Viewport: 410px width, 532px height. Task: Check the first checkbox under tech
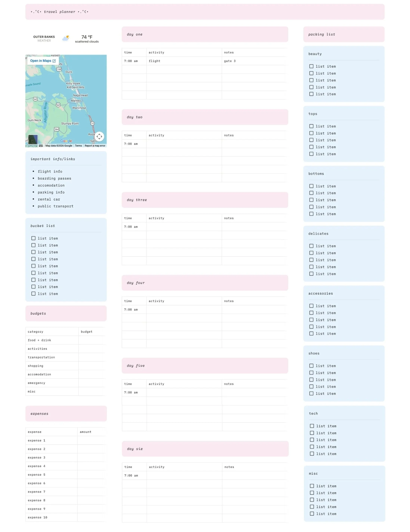[x=312, y=426]
